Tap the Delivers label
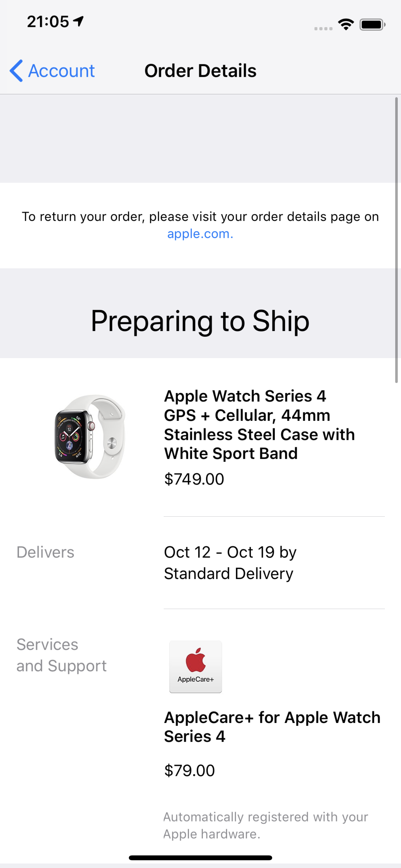 pos(46,552)
